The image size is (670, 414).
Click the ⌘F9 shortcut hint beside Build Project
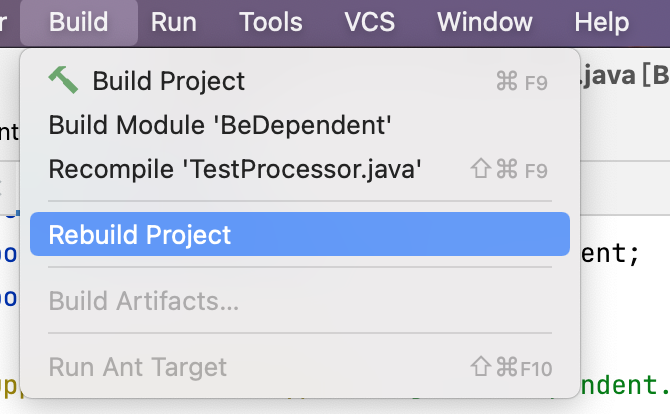pyautogui.click(x=522, y=82)
